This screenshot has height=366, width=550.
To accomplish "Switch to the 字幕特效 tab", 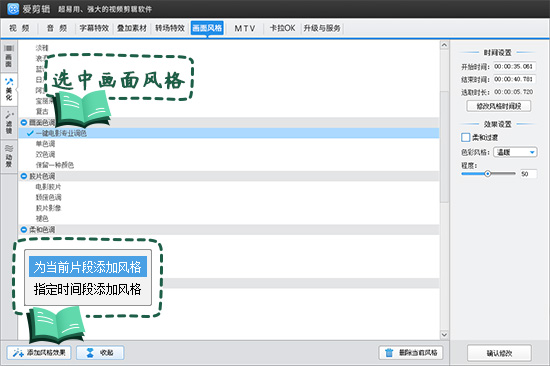I will 94,28.
